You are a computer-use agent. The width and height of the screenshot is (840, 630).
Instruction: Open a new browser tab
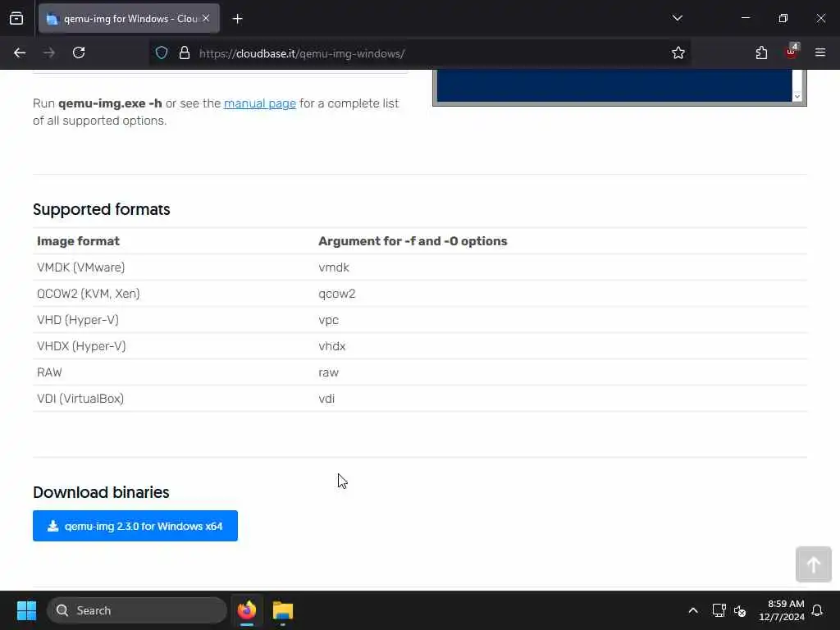click(x=237, y=19)
